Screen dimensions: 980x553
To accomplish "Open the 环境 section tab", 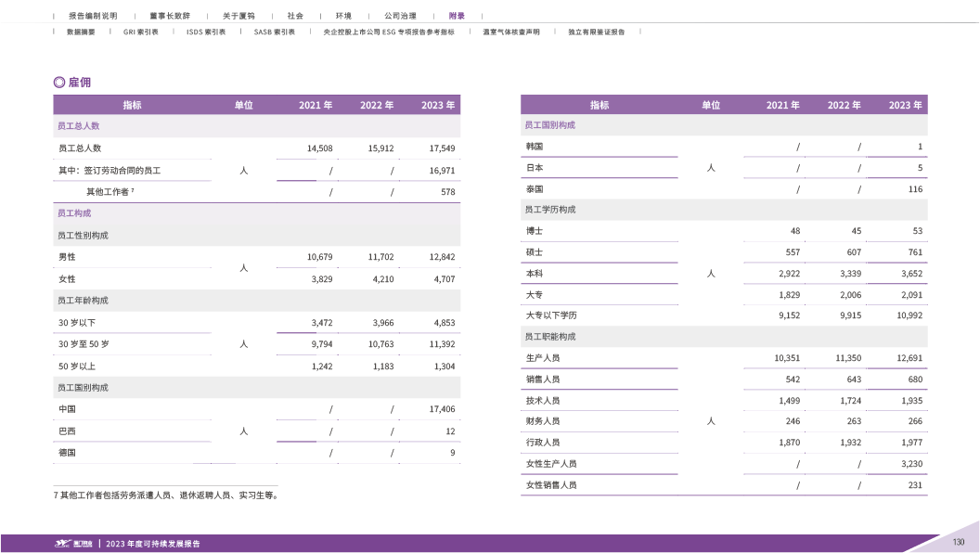I will click(343, 17).
